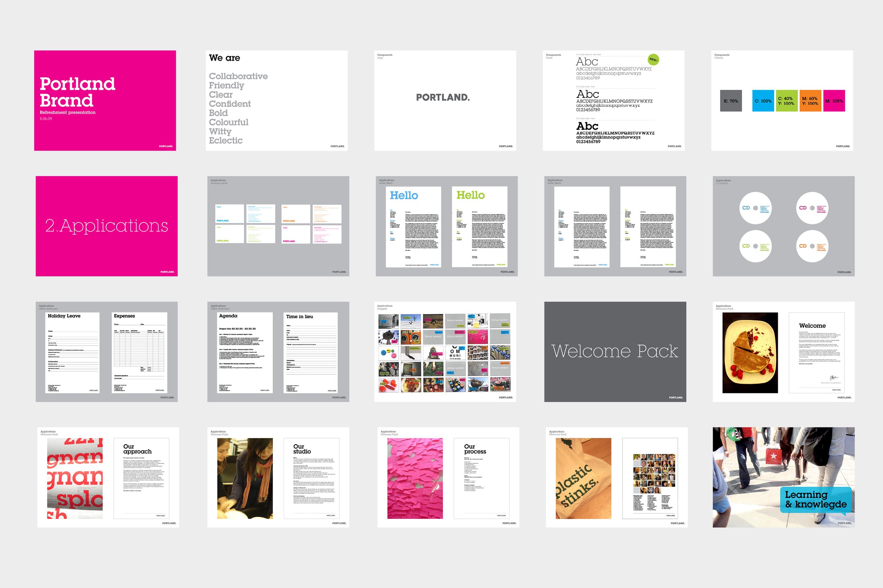Select the green Hello letterhead
The image size is (883, 588).
click(x=479, y=227)
